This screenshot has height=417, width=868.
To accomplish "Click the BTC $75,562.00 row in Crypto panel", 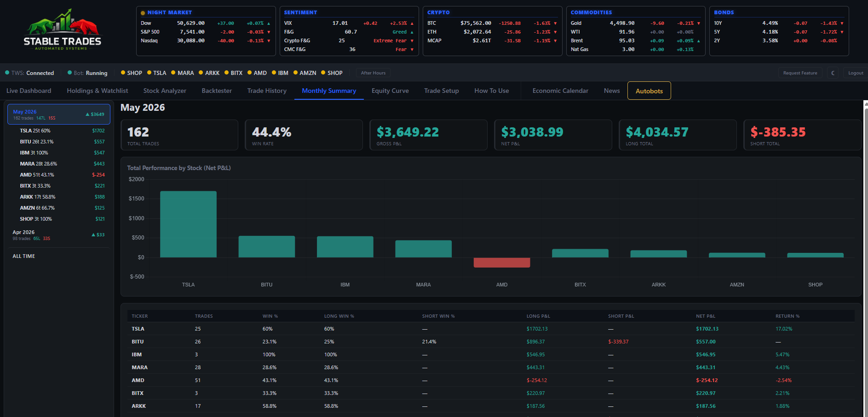I will point(492,23).
